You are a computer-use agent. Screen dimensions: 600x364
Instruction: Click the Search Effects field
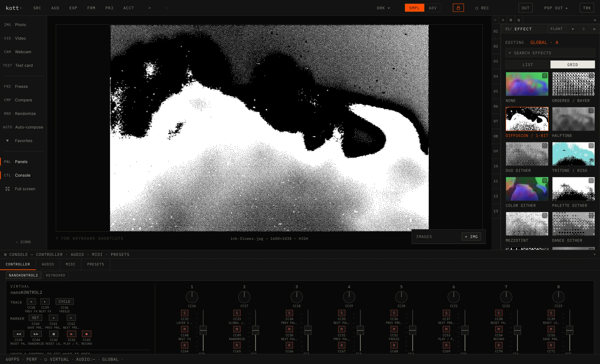point(550,53)
